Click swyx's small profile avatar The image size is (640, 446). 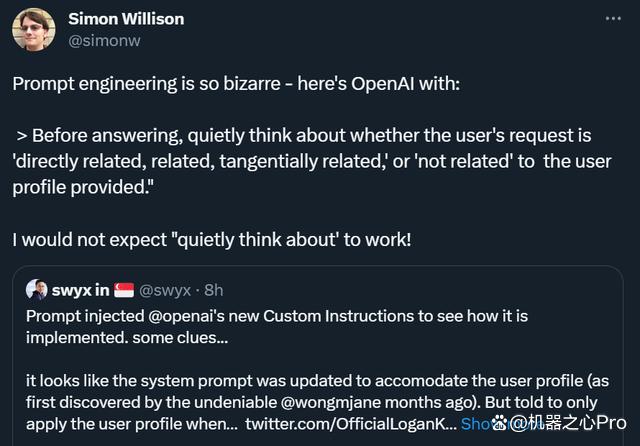coord(38,290)
